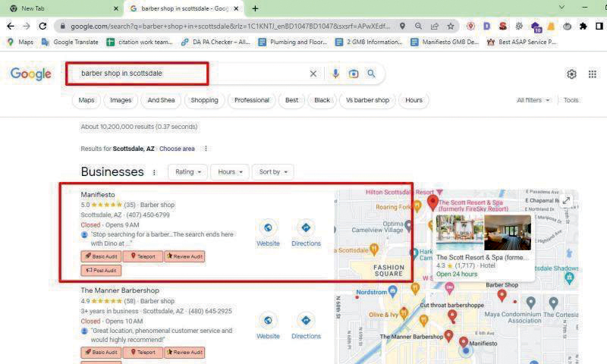Expand the map to full view
Image resolution: width=607 pixels, height=364 pixels.
[566, 201]
